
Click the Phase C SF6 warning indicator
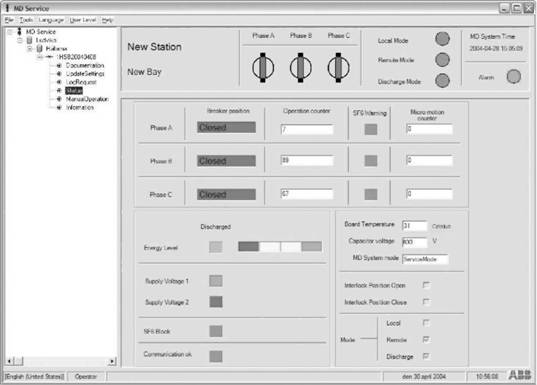[371, 194]
